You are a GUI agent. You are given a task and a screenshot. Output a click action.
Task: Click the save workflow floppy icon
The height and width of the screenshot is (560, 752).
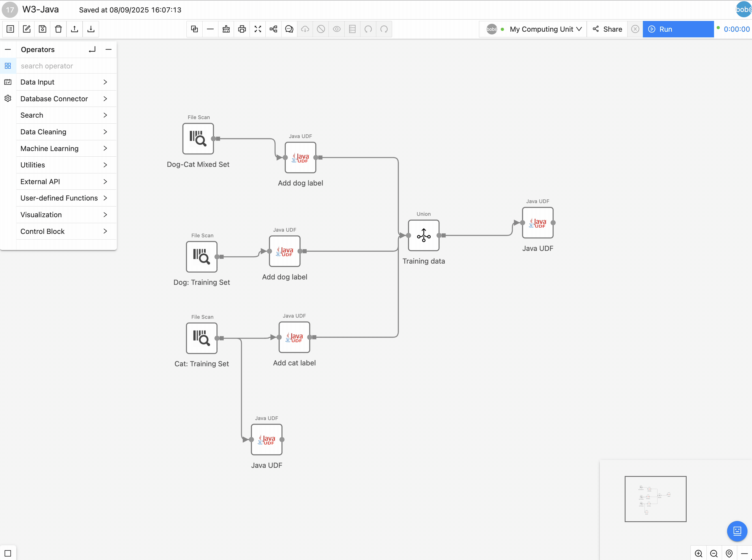coord(42,29)
